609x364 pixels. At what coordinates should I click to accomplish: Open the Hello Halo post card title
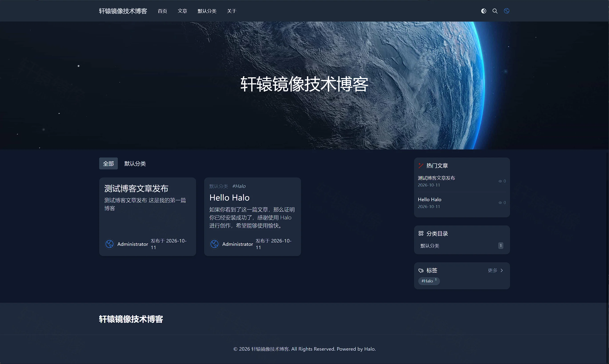click(x=229, y=198)
